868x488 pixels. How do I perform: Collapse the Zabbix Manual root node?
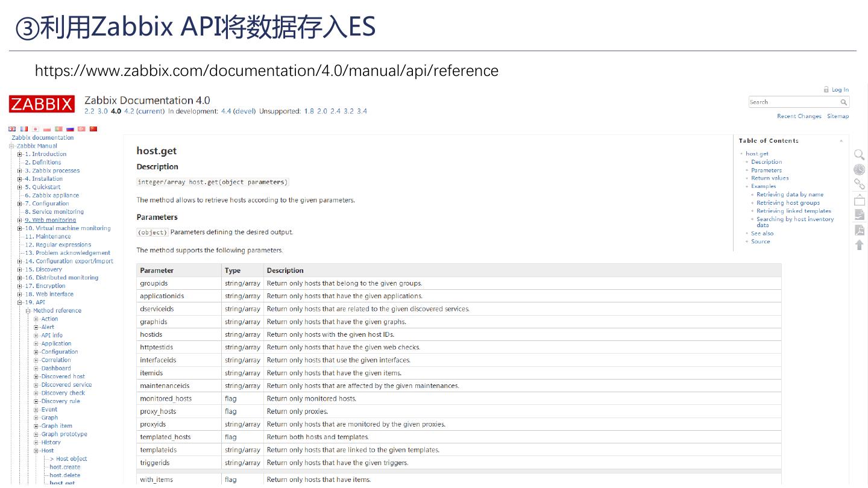point(11,146)
